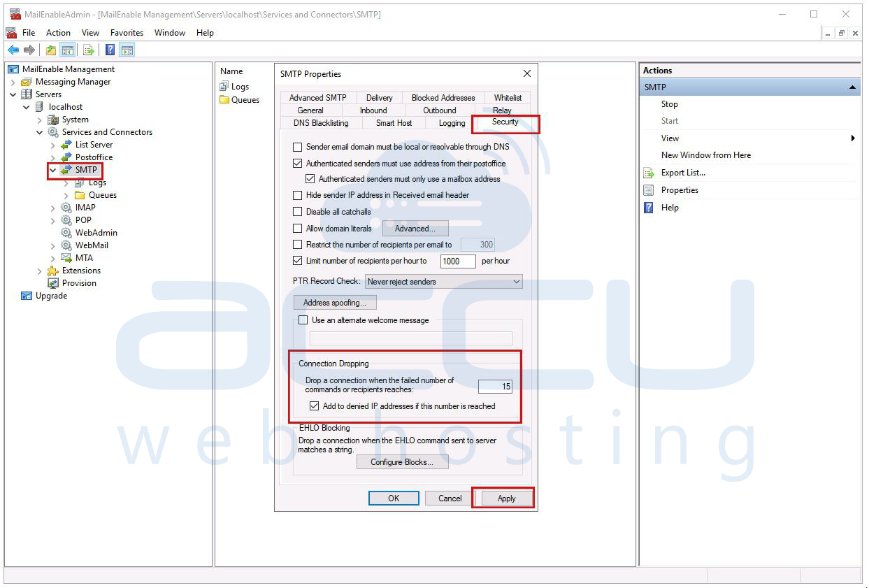The width and height of the screenshot is (869, 588).
Task: Open the Action menu
Action: pos(58,33)
